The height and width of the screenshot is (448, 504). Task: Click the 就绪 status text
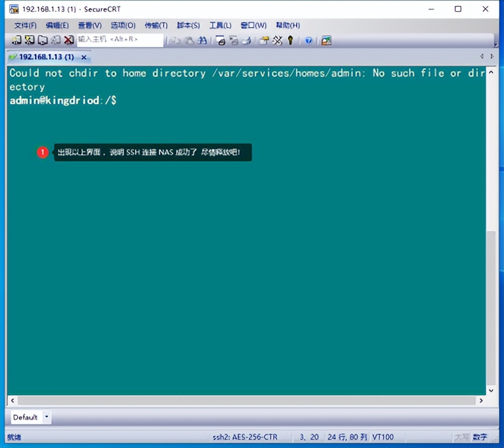14,437
